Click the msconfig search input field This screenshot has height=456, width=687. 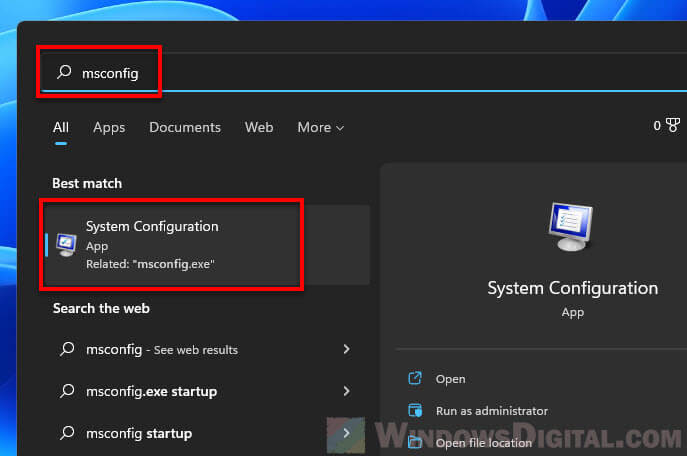coord(364,72)
